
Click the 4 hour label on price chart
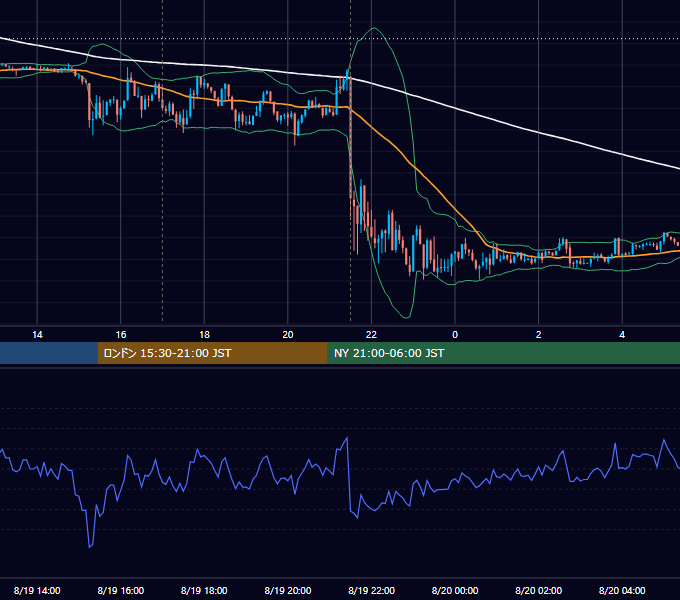coord(622,335)
